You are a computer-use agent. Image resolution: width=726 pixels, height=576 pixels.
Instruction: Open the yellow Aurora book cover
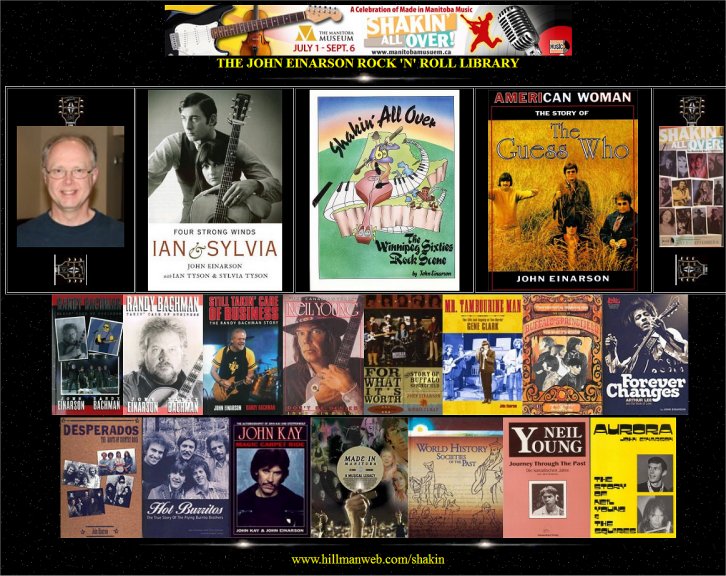click(633, 477)
